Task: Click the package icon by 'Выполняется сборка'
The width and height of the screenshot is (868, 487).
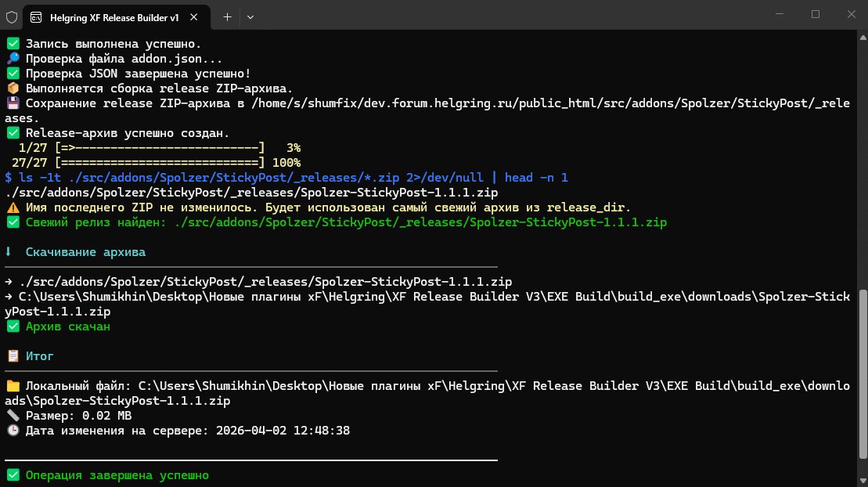Action: 13,88
